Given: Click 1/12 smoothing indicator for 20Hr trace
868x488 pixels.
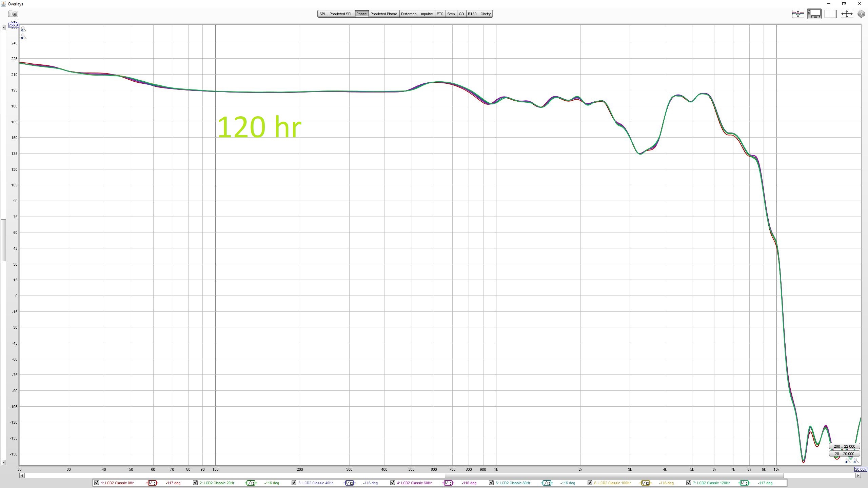Looking at the screenshot, I should 251,483.
